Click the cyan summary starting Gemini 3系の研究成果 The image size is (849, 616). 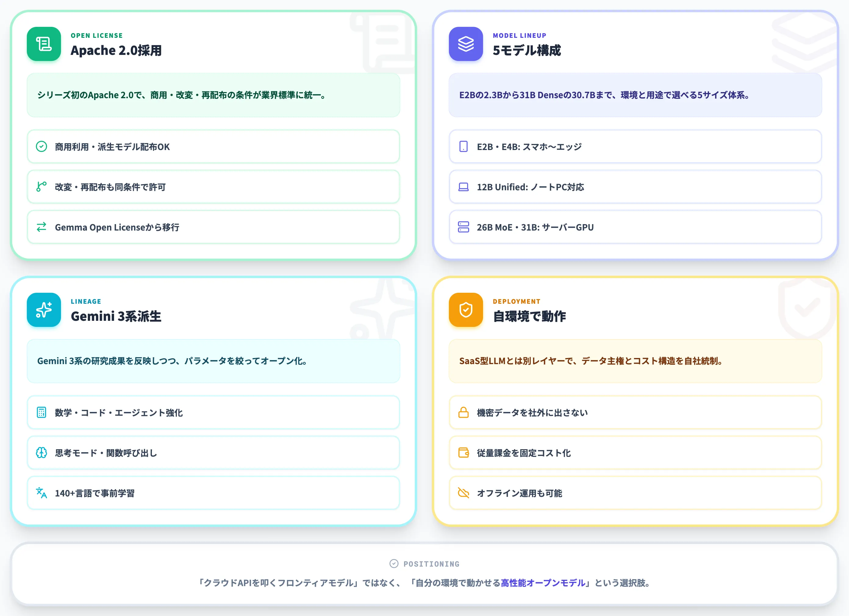click(x=213, y=361)
